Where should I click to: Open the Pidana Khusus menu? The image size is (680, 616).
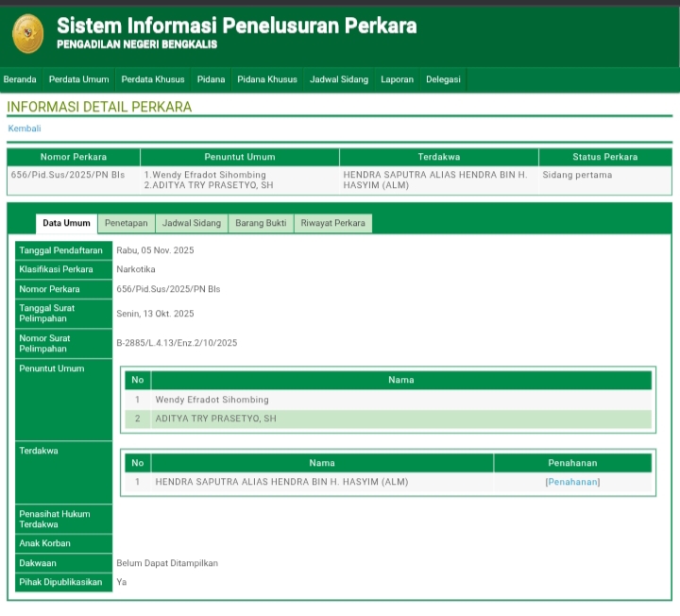(267, 79)
